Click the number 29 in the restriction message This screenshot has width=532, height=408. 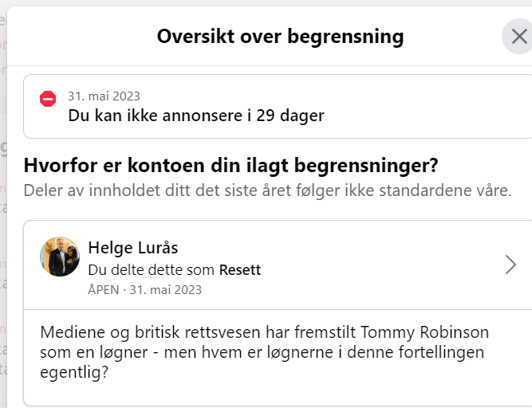point(266,116)
